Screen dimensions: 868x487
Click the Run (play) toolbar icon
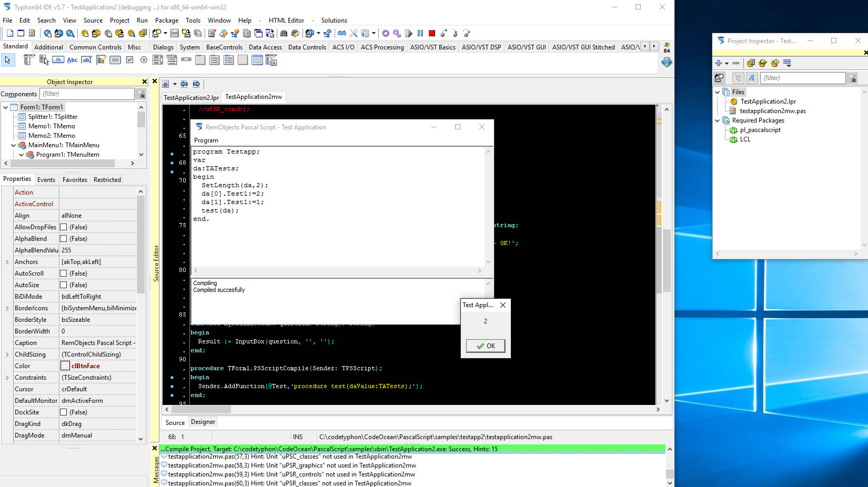click(409, 33)
